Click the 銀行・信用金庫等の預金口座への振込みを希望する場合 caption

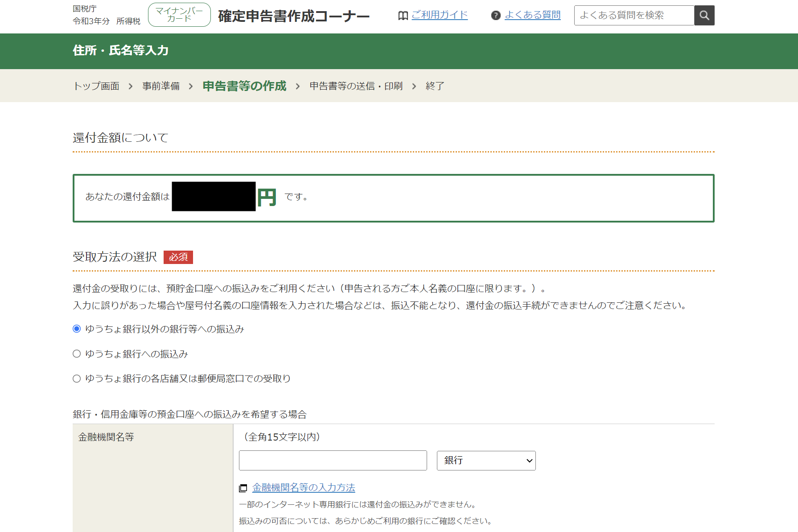point(190,414)
